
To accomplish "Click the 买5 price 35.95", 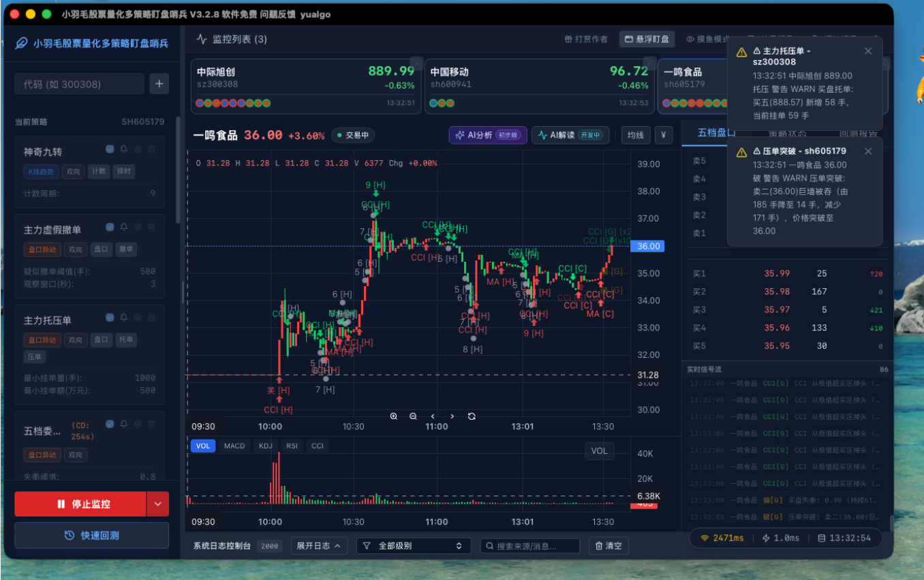I will [777, 346].
